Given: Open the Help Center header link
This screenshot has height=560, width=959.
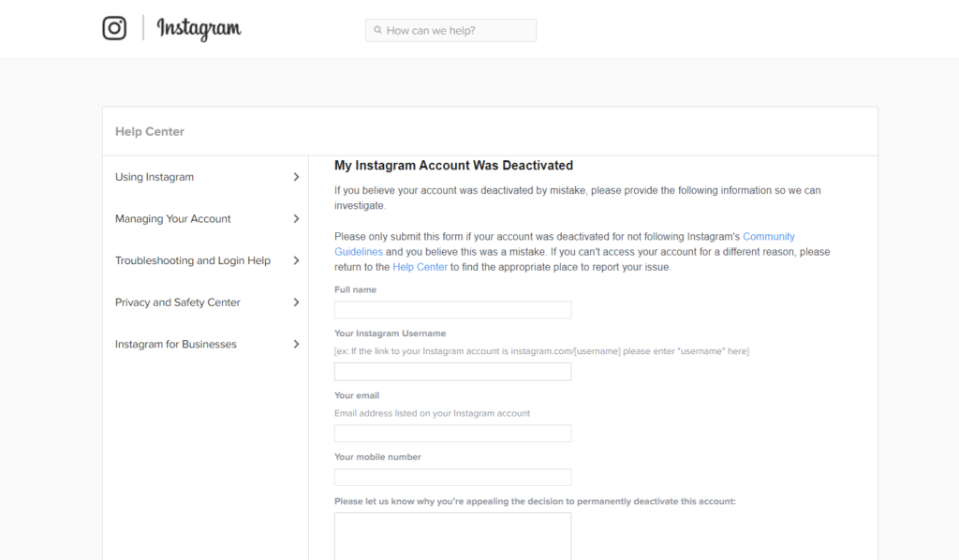Looking at the screenshot, I should [150, 131].
